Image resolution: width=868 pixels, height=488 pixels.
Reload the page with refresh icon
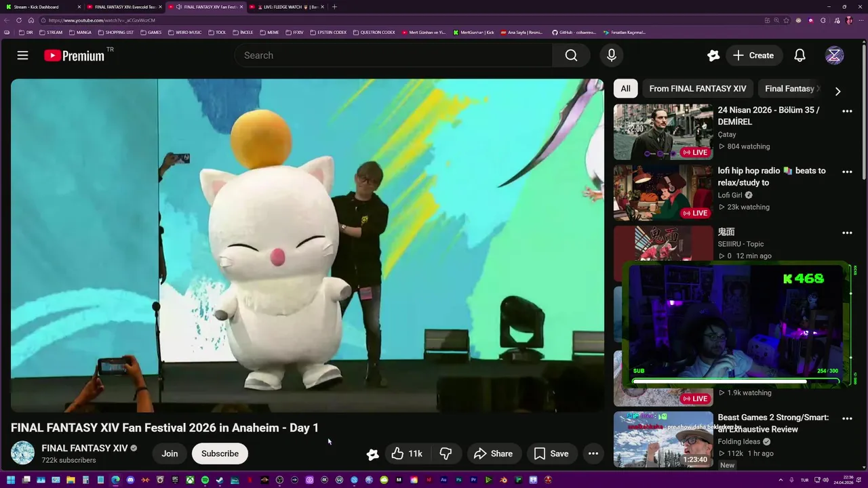click(19, 20)
